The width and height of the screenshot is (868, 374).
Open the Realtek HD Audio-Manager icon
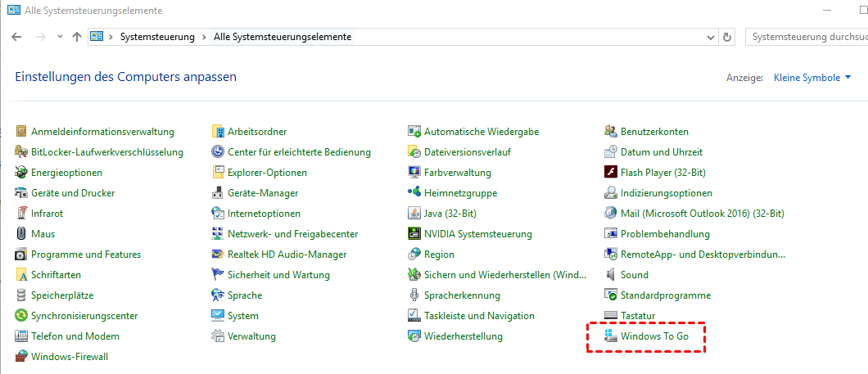[219, 255]
